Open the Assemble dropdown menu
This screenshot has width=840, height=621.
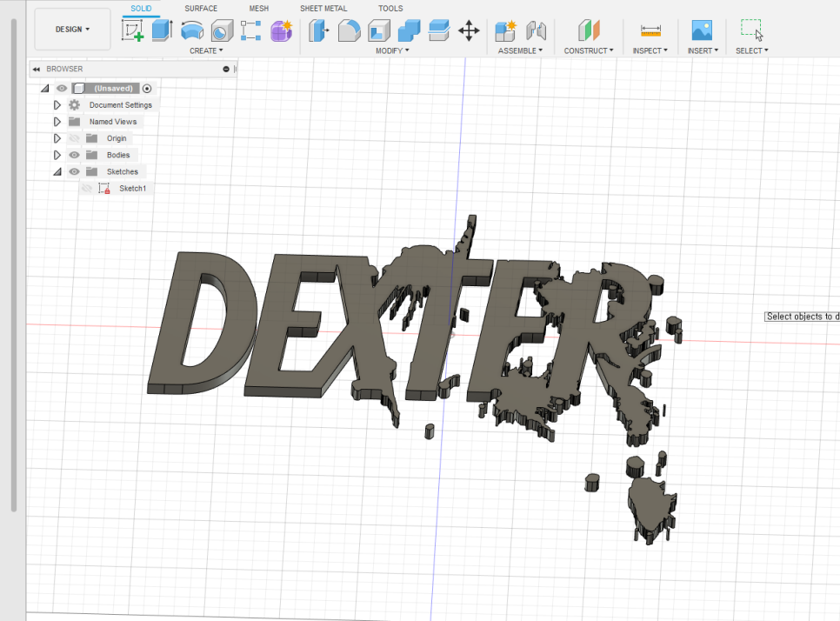[520, 51]
